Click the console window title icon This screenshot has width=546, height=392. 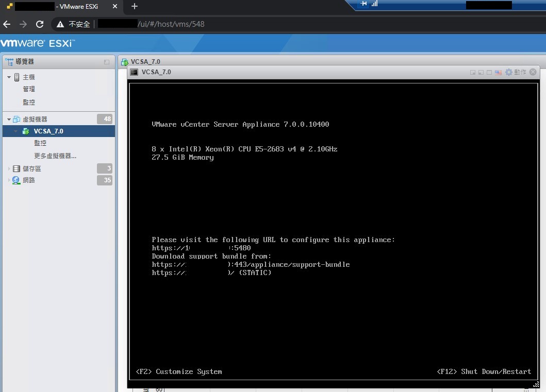pyautogui.click(x=134, y=72)
